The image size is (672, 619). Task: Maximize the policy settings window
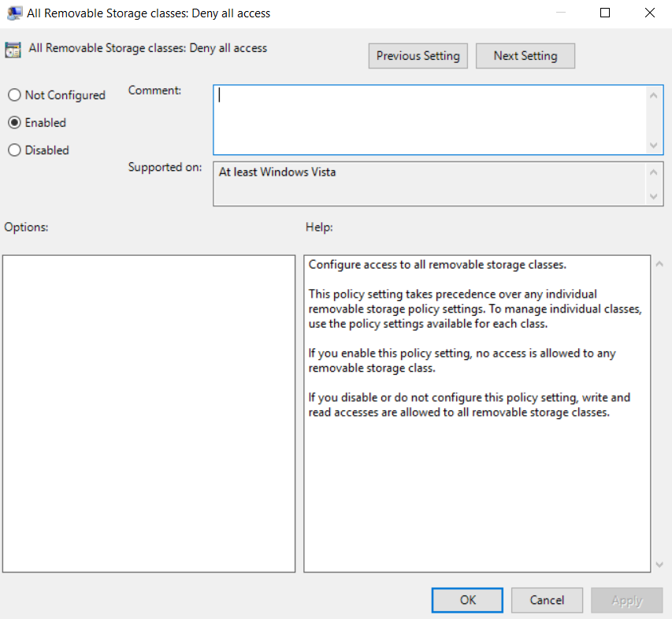coord(605,13)
